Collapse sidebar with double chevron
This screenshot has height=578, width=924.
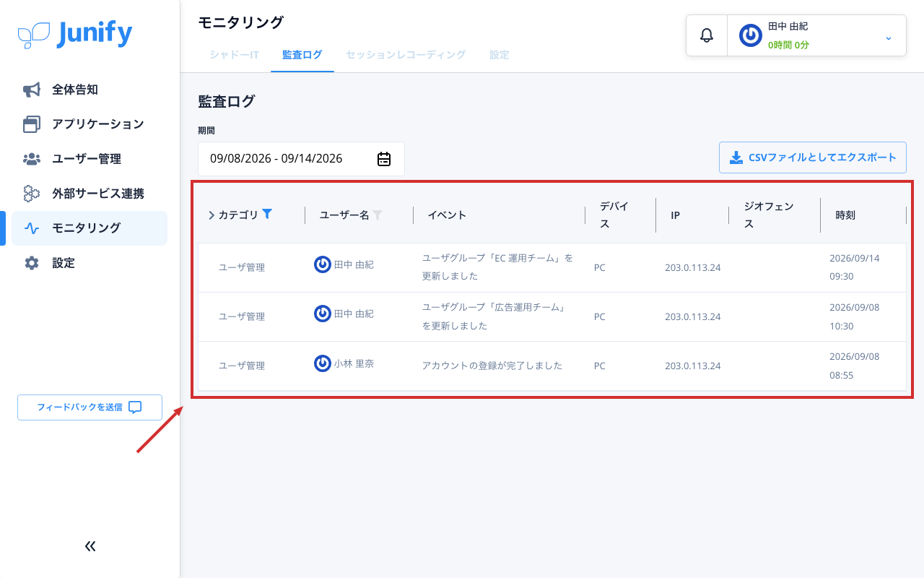[x=90, y=546]
